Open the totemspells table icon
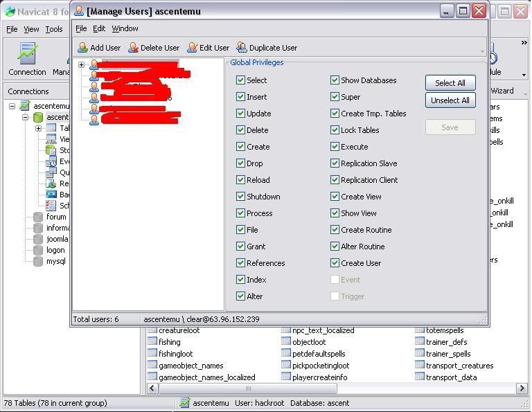This screenshot has width=532, height=412. [420, 330]
